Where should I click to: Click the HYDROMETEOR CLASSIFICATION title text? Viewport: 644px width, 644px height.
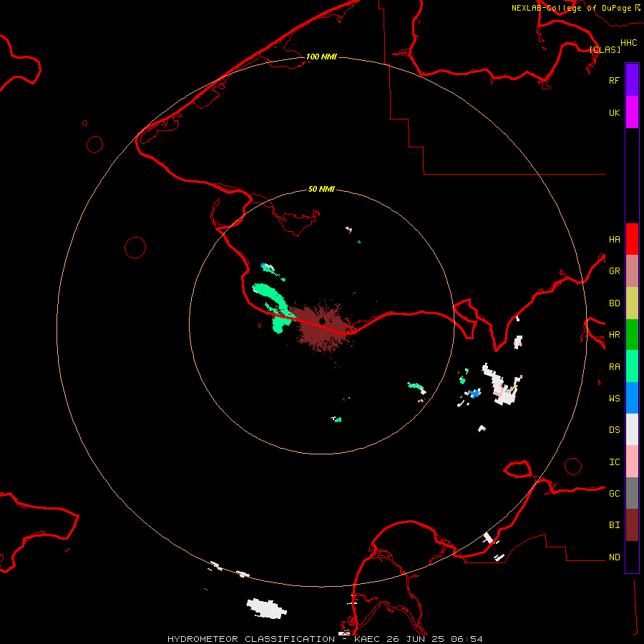point(251,639)
